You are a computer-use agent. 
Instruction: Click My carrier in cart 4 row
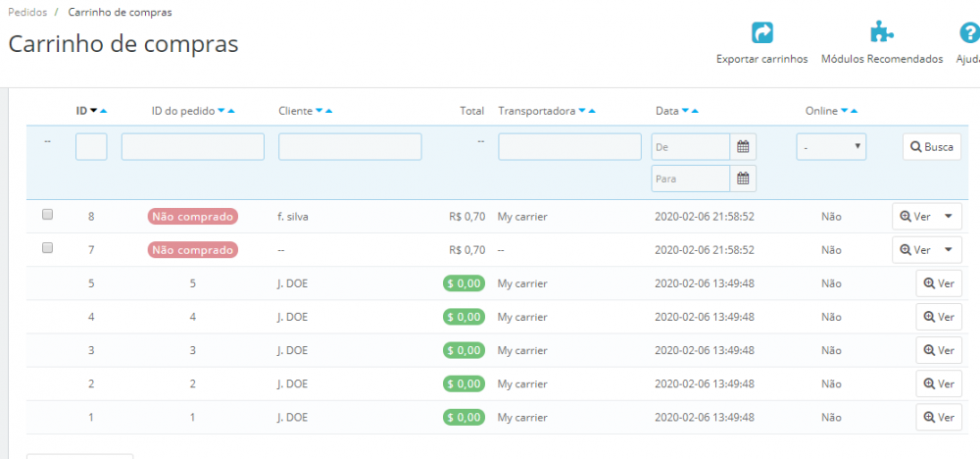click(x=522, y=317)
